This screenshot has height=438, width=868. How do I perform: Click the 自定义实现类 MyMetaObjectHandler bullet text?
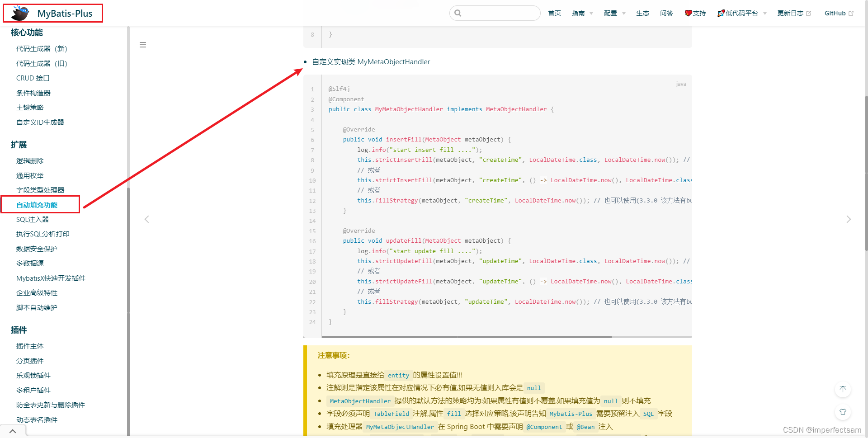pyautogui.click(x=371, y=62)
